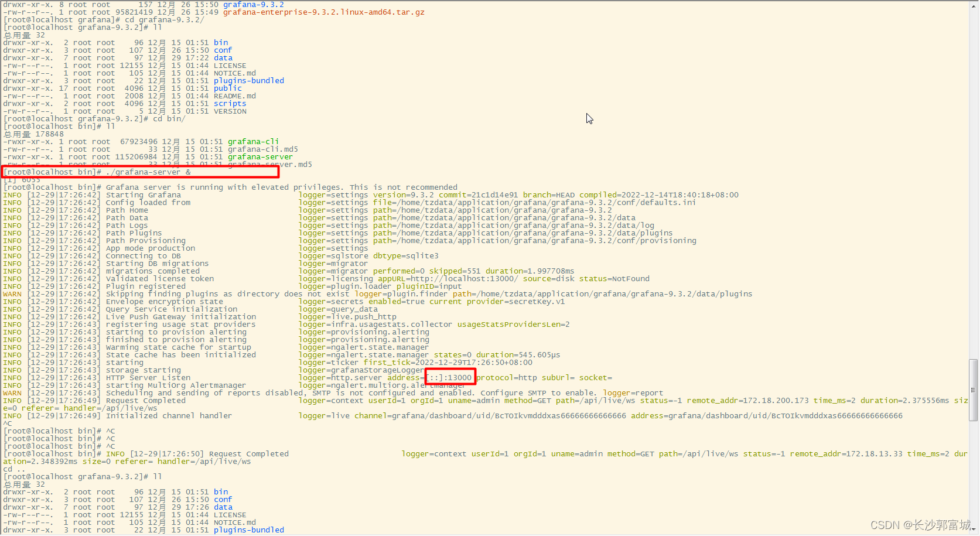Image resolution: width=980 pixels, height=536 pixels.
Task: Click the 'Path Plugins' log message
Action: tap(134, 233)
